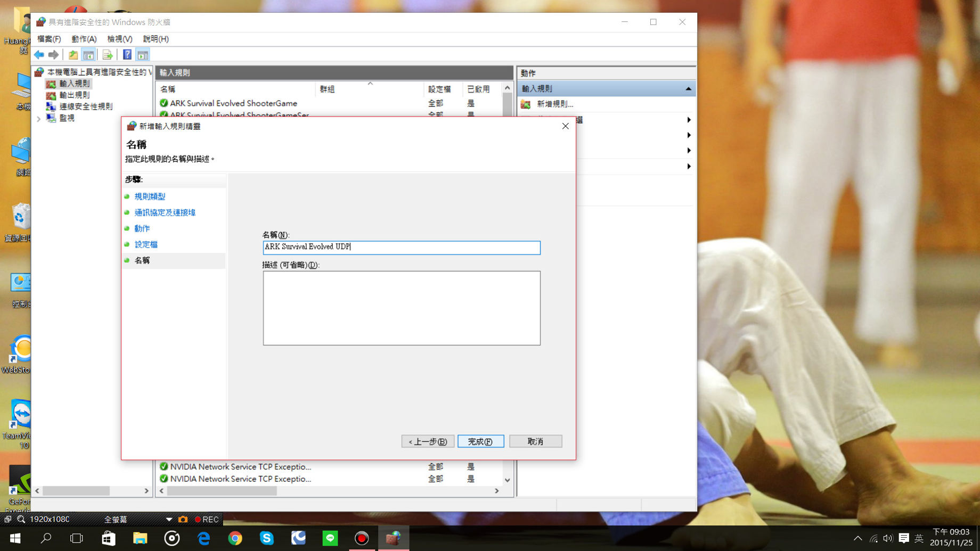Click the Export list toolbar icon
Image resolution: width=980 pixels, height=551 pixels.
(108, 55)
